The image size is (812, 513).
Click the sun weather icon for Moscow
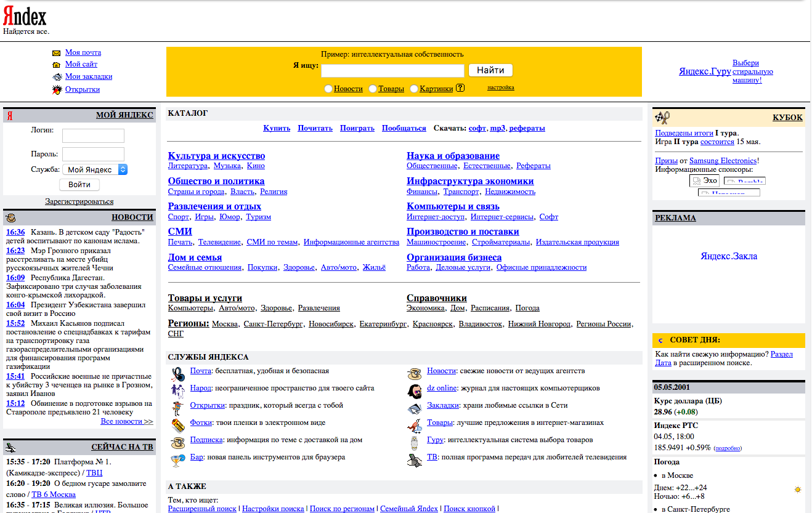[x=798, y=490]
